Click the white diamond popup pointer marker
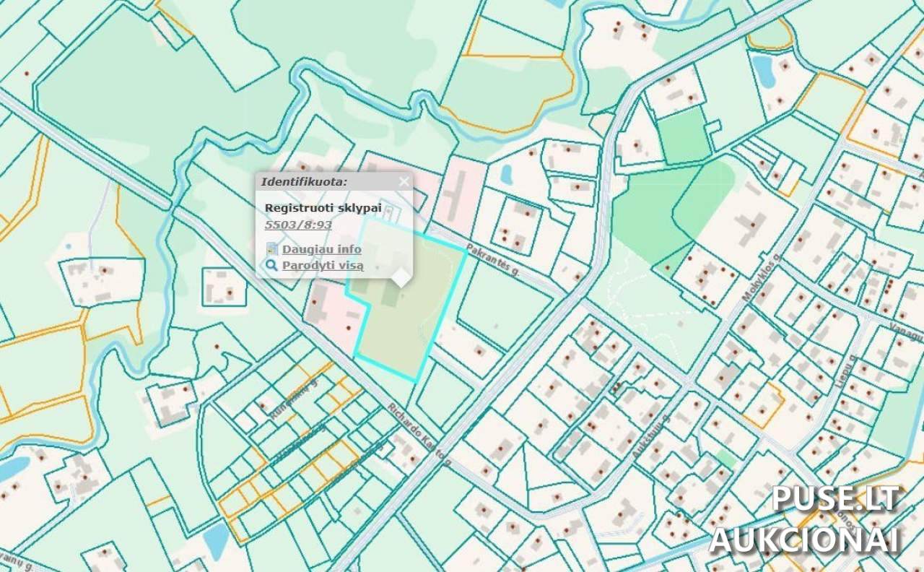924x572 pixels. pos(401,277)
